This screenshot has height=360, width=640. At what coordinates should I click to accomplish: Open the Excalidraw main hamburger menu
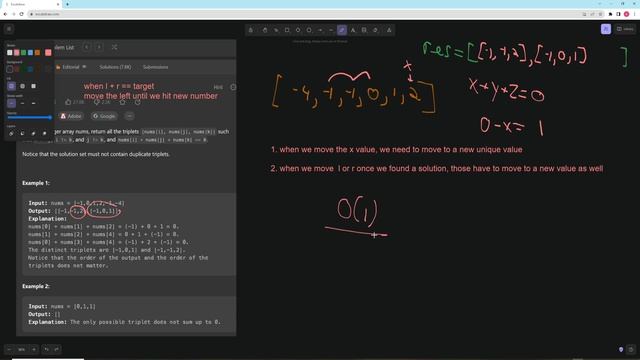coord(9,29)
